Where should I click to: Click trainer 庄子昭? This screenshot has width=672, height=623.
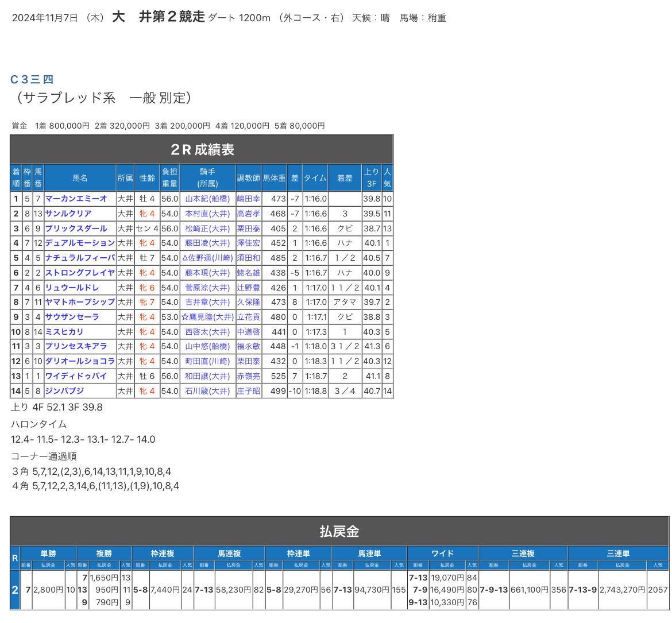tap(249, 391)
